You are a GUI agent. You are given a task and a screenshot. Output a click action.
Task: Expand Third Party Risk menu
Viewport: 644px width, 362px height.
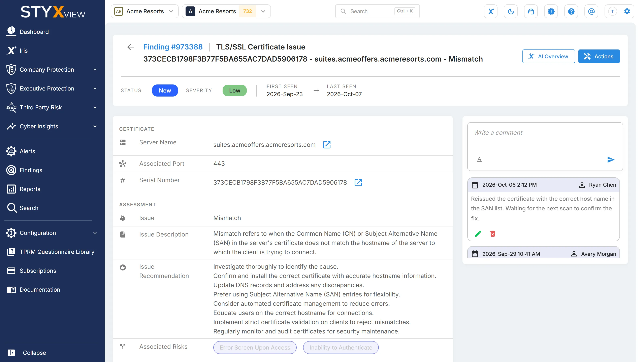[x=52, y=107]
